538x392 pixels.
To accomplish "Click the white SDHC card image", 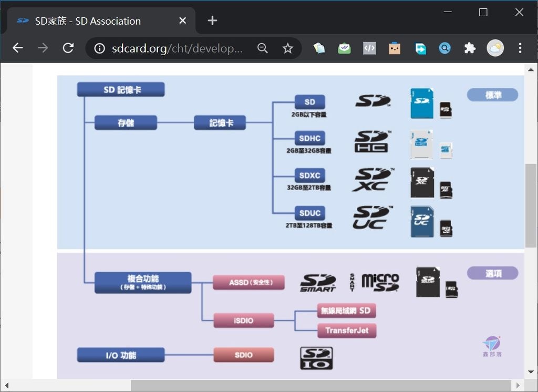I will (422, 145).
